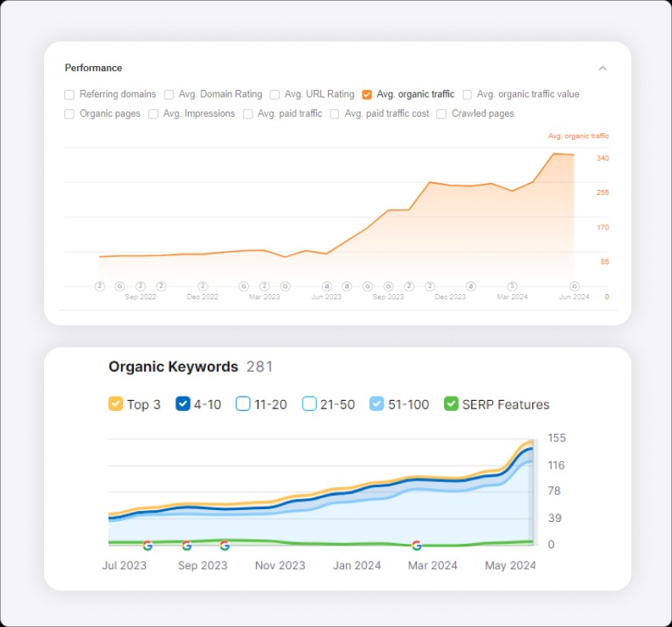The image size is (672, 627).
Task: Uncheck the Avg. organic traffic checkbox
Action: [367, 95]
